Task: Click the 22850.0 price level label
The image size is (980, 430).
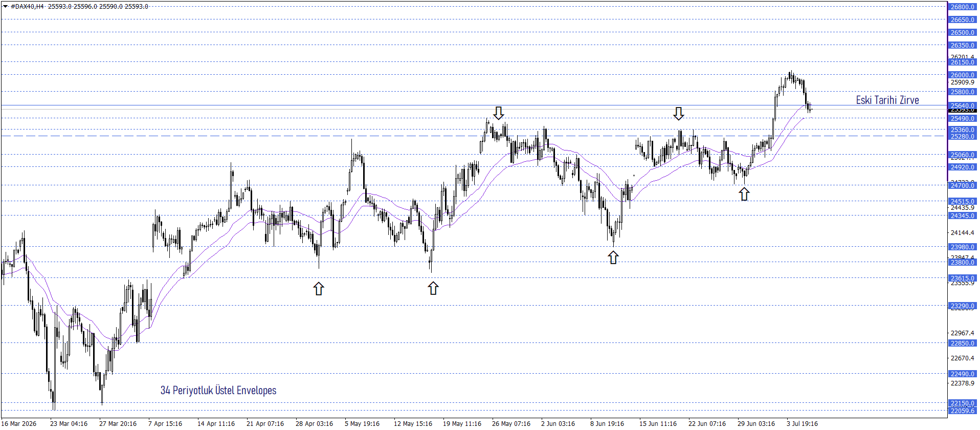Action: pyautogui.click(x=962, y=343)
